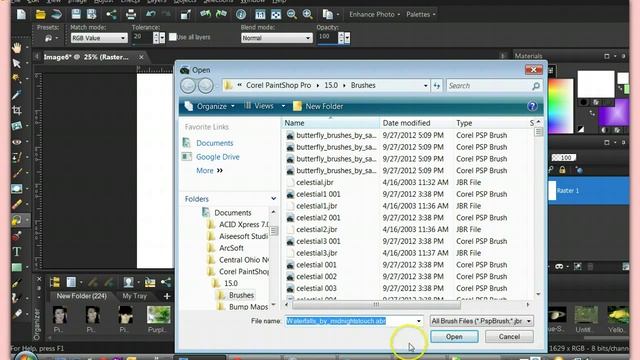Open the Google Drive favorite link

point(218,157)
